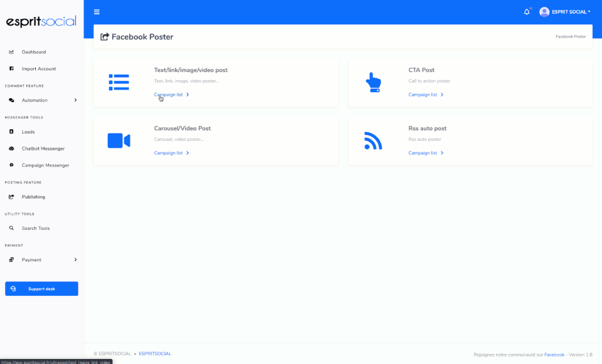Image resolution: width=602 pixels, height=364 pixels.
Task: Click the RSS feed auto post icon
Action: 373,141
